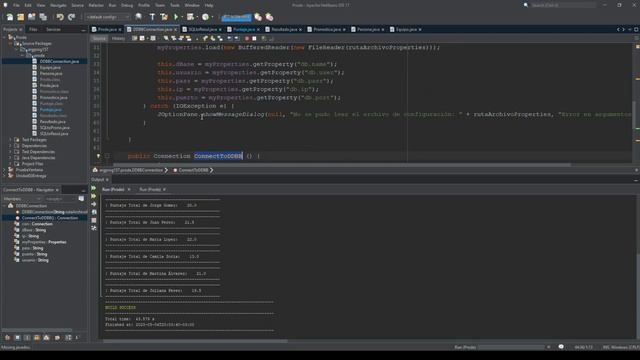Click the Output settings icon under the stop button
The height and width of the screenshot is (360, 640).
pyautogui.click(x=94, y=228)
